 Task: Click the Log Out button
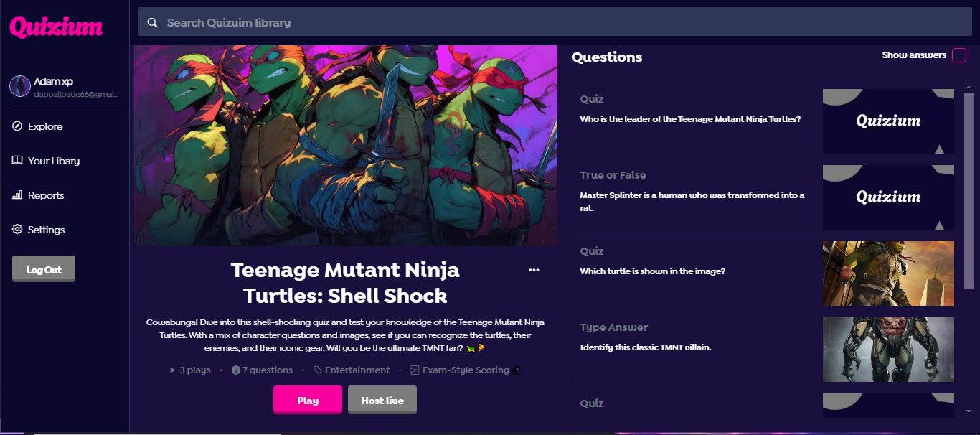[44, 269]
